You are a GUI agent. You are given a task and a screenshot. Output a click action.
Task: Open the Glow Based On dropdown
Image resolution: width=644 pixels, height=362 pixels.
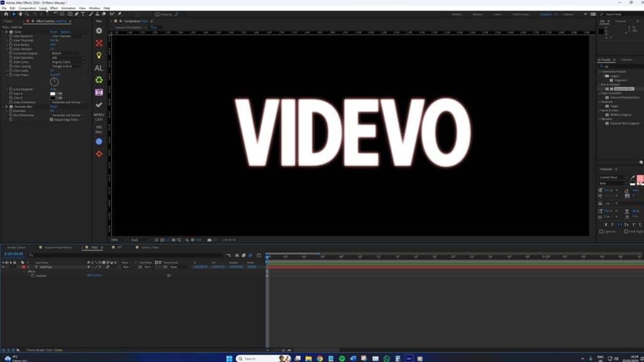pyautogui.click(x=67, y=36)
